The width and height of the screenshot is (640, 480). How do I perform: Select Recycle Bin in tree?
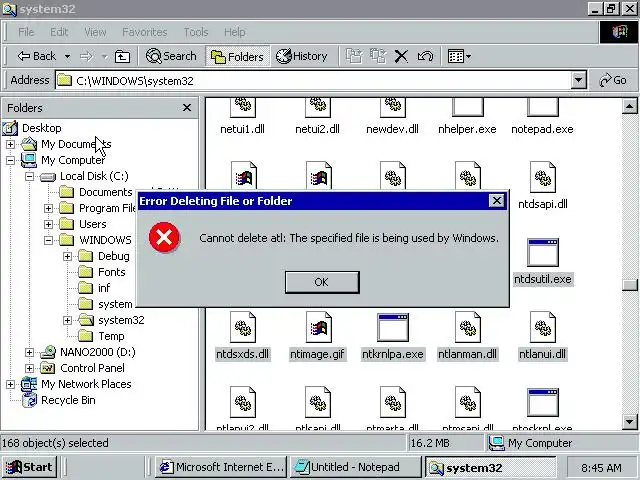68,400
